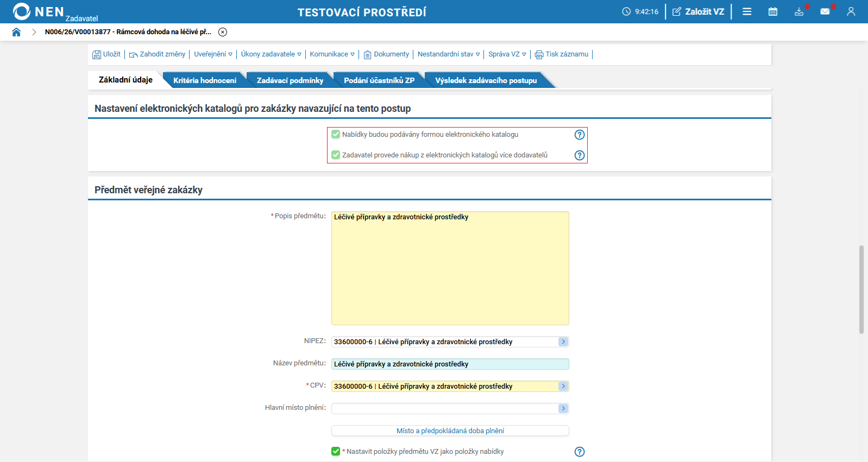Open the NIPEZ field picker arrow
This screenshot has width=868, height=462.
tap(563, 342)
